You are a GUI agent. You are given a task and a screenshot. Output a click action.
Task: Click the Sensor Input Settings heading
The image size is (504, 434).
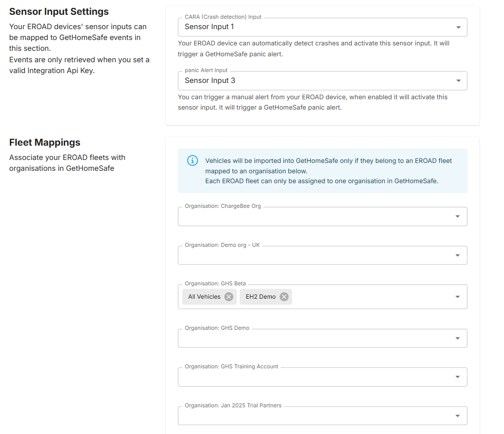coord(59,11)
